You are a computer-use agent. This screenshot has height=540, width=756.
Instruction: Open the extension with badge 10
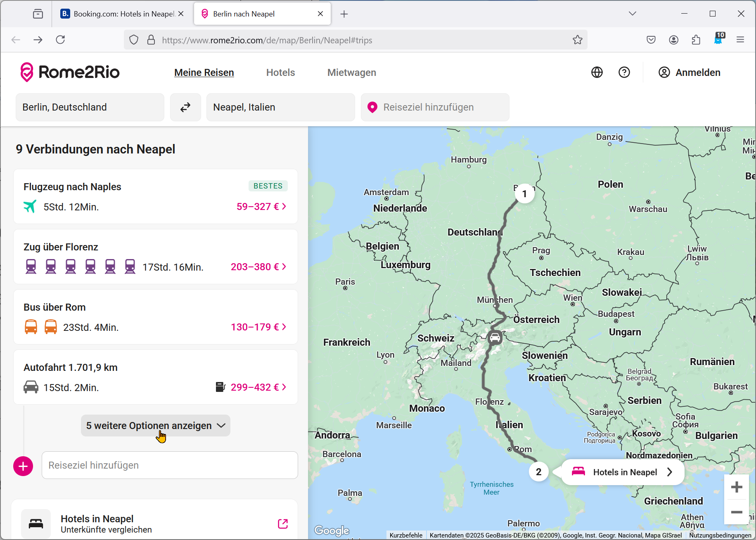tap(719, 39)
